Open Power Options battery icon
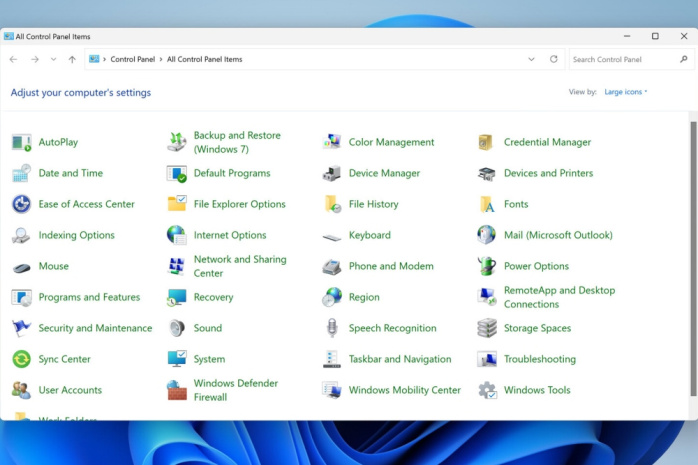Image resolution: width=698 pixels, height=465 pixels. [487, 266]
